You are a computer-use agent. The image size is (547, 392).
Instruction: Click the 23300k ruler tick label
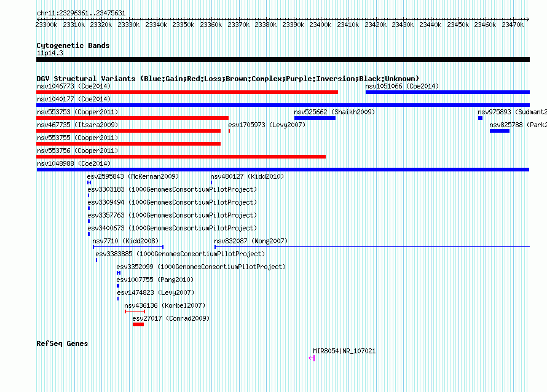click(46, 25)
